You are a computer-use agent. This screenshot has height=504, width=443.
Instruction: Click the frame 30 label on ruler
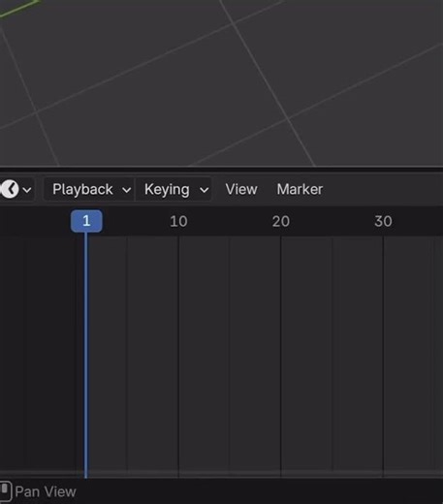[x=383, y=222]
